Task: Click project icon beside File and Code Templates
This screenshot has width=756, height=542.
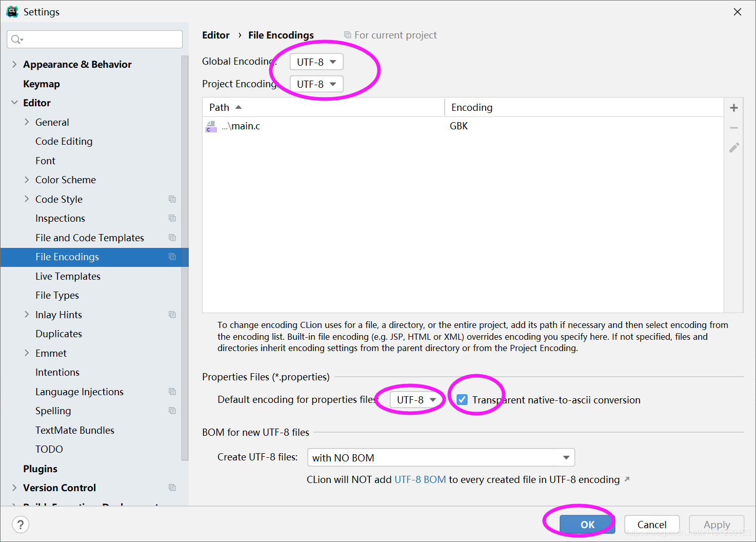Action: (172, 238)
